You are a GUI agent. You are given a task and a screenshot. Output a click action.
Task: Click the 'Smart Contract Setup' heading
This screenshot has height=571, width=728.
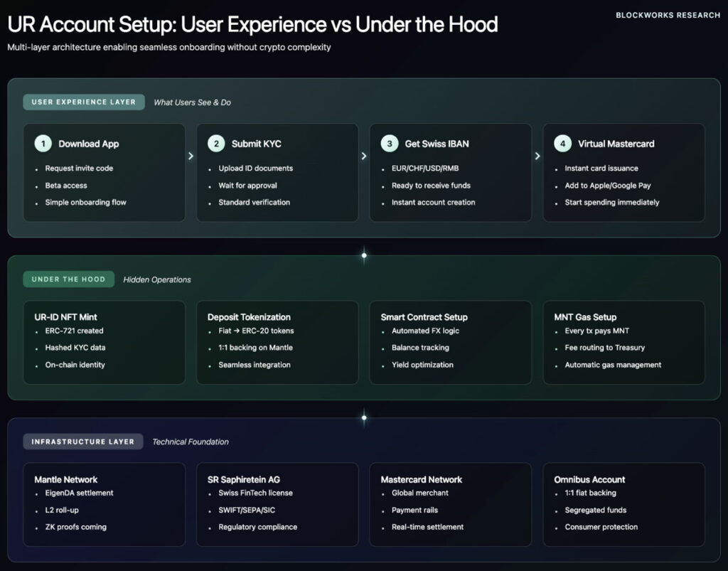[x=424, y=317]
